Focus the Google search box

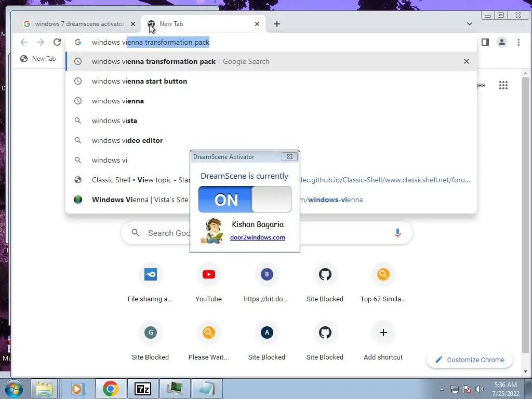tap(267, 233)
